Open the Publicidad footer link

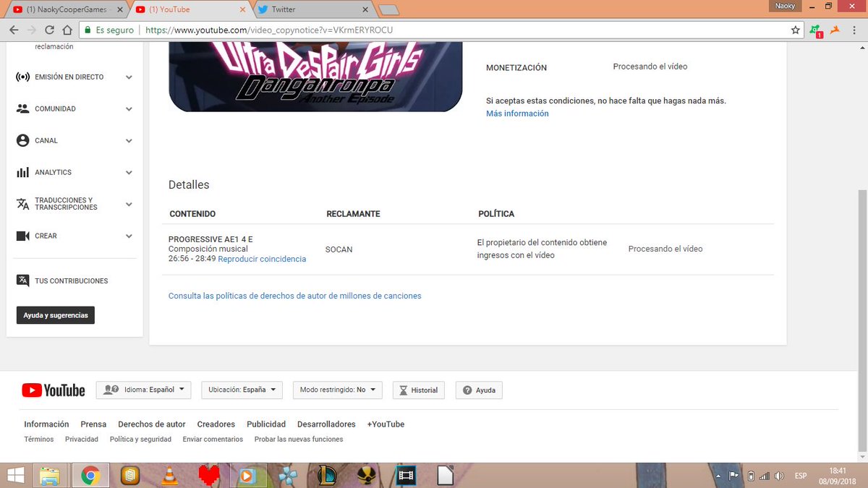(266, 424)
